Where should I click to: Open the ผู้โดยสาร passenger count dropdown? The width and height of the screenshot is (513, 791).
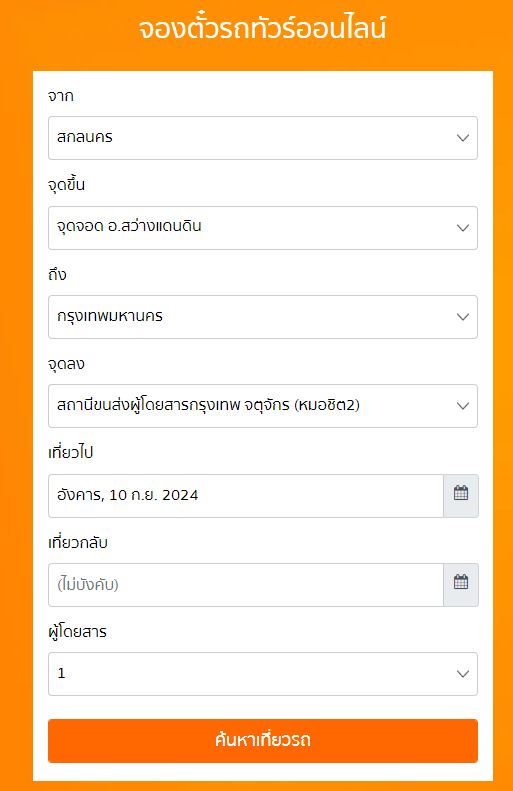(x=263, y=673)
